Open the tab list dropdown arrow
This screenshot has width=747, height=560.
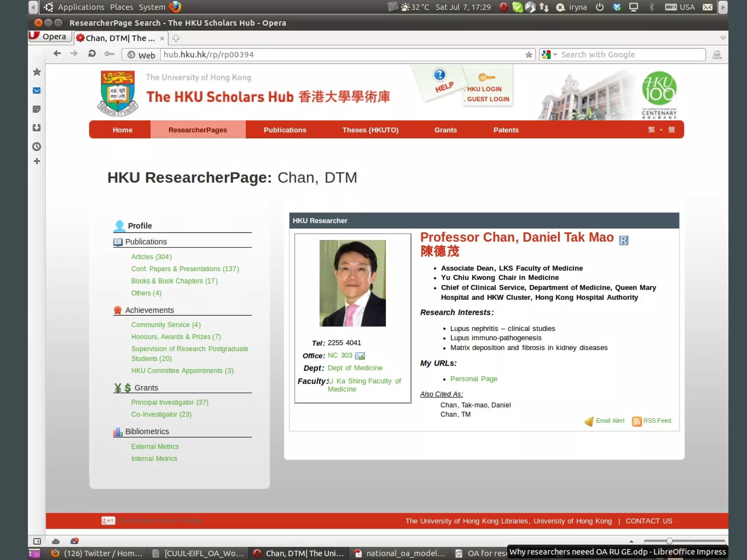pyautogui.click(x=723, y=38)
